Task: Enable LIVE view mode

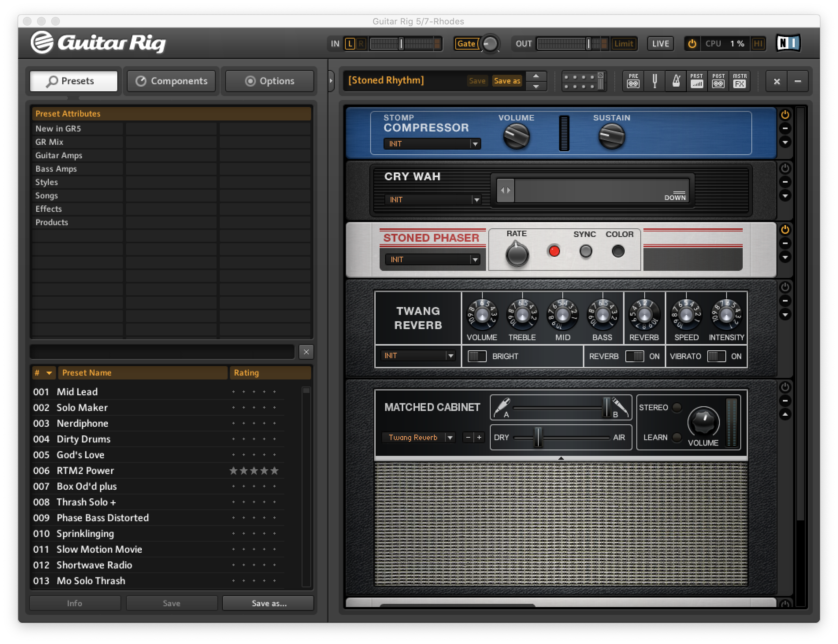Action: pyautogui.click(x=660, y=44)
